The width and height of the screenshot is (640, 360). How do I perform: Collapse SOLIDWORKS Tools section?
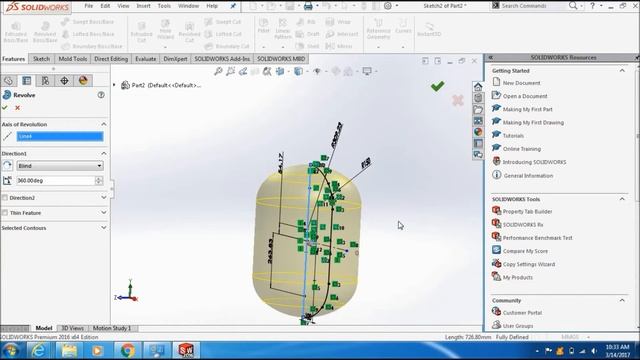coord(622,199)
